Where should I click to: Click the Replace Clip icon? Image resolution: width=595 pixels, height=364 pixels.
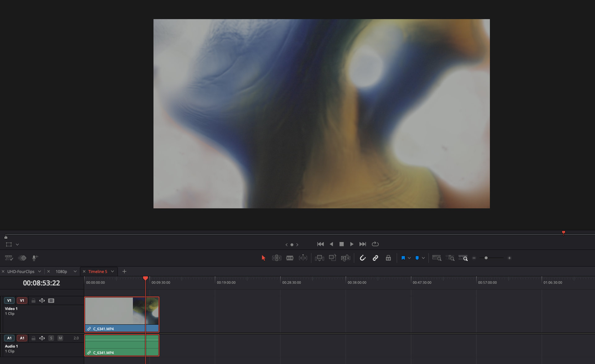click(x=346, y=258)
